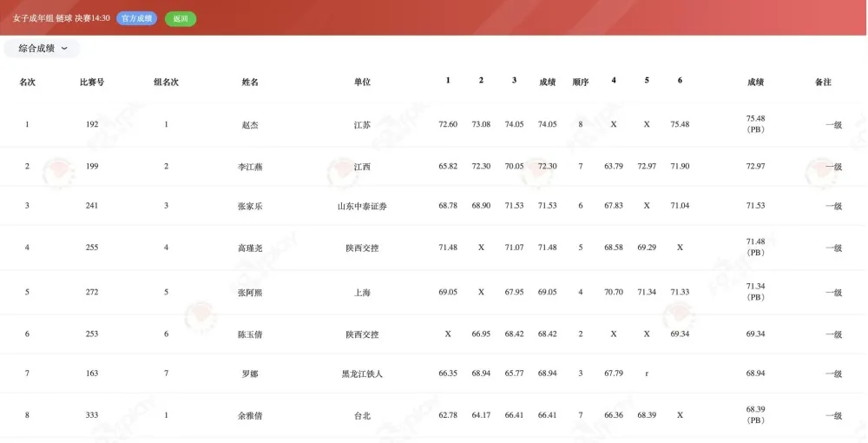Click athlete name 高瑾尧
Screen dimensions: 868x443
[250, 248]
